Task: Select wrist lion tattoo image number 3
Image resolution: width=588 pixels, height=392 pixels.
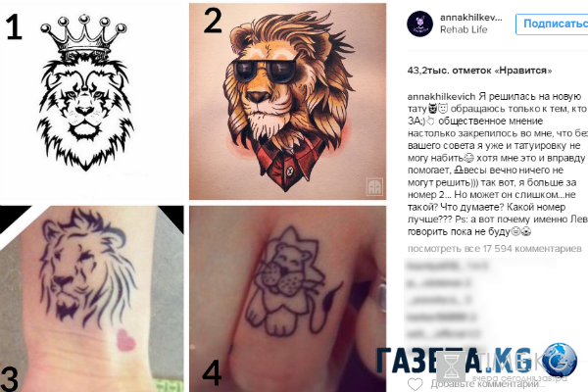Action: [92, 299]
